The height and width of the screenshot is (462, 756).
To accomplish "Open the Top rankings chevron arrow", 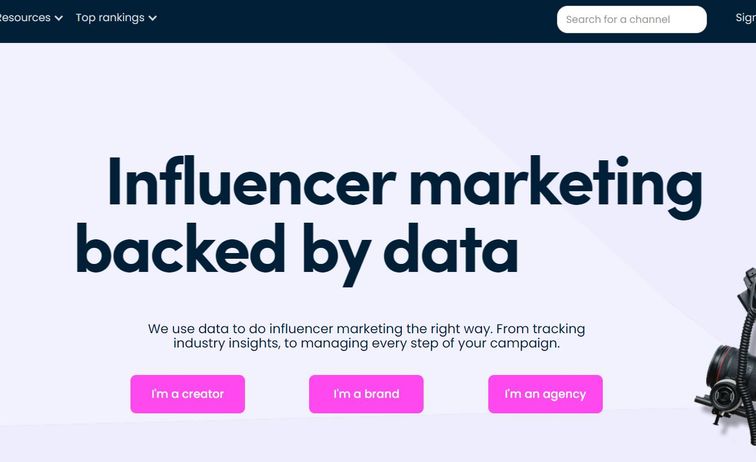I will (x=152, y=18).
